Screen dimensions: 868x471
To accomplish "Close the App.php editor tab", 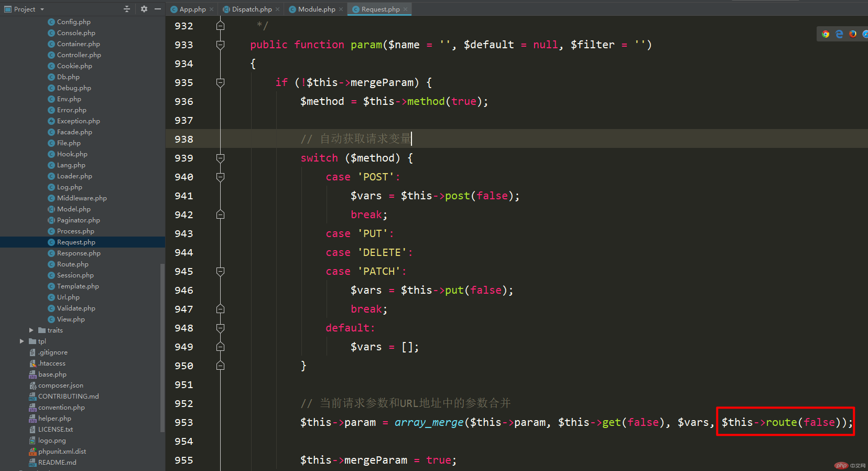I will point(212,9).
